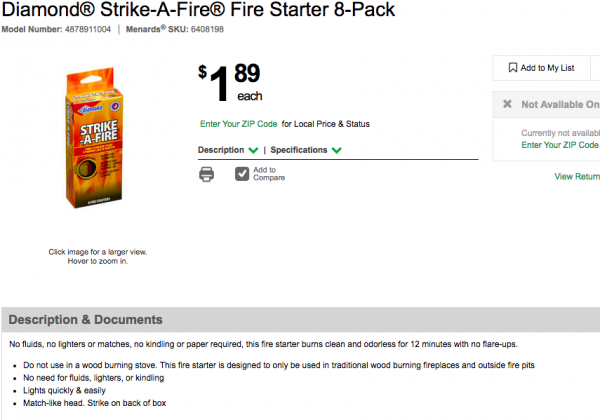Click the $1.89 each price

click(236, 81)
